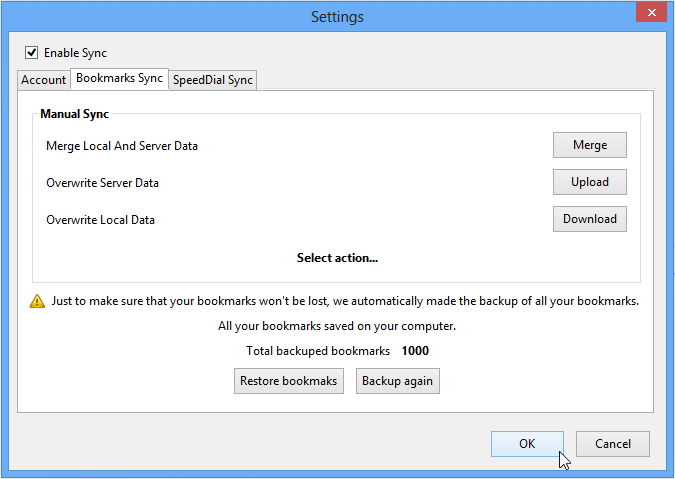The image size is (675, 479).
Task: Click the Overwrite Local Data label
Action: point(100,220)
